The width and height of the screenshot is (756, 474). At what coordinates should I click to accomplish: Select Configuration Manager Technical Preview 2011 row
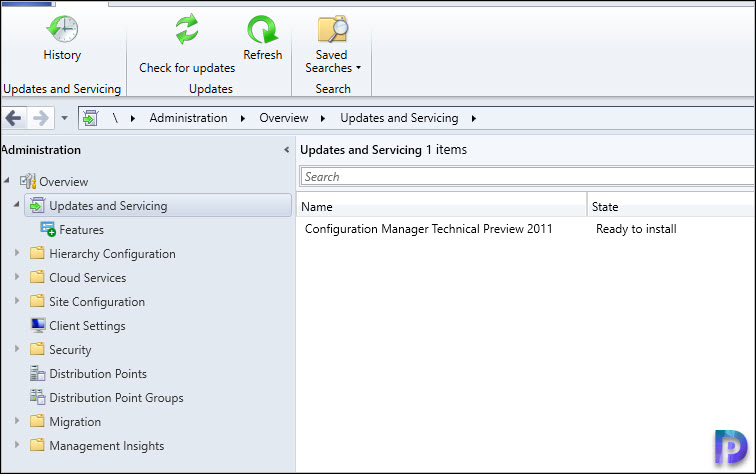[x=526, y=229]
